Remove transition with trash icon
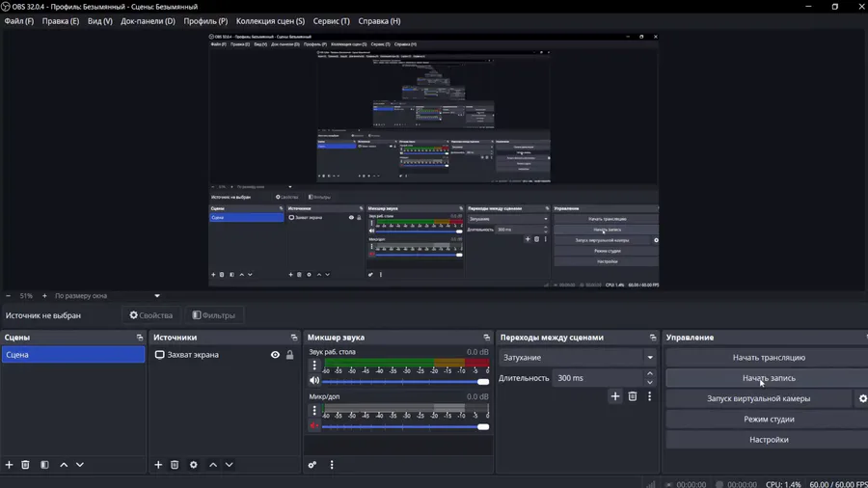 point(632,396)
